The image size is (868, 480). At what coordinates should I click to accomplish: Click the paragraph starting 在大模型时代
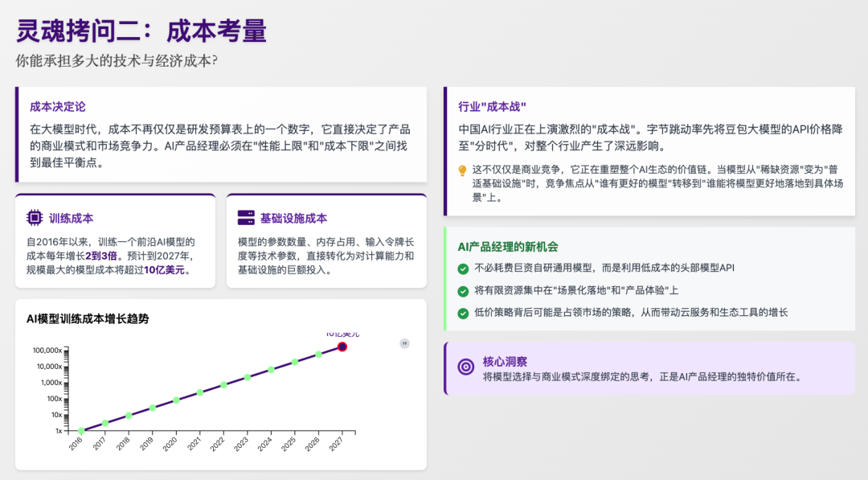[x=219, y=146]
